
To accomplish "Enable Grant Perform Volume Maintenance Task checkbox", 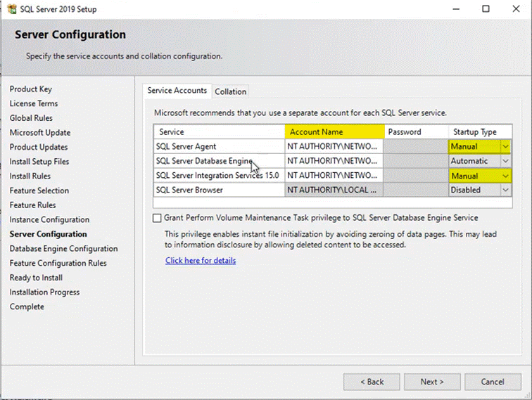I will coord(157,218).
